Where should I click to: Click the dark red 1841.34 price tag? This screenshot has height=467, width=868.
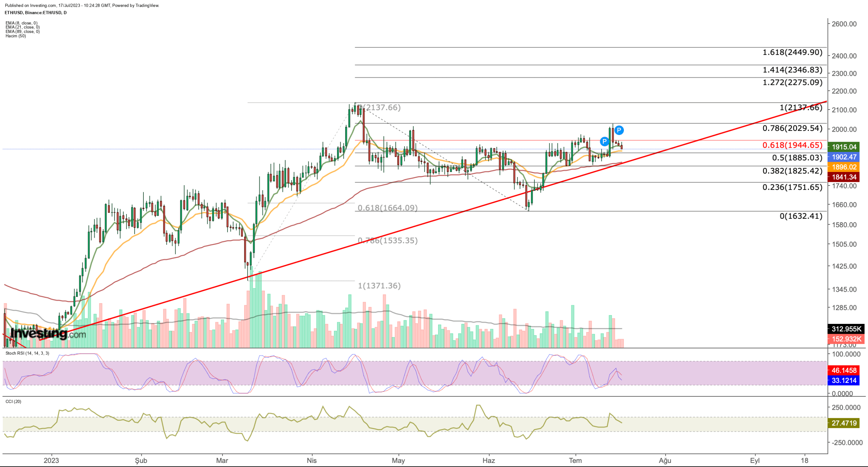tap(844, 177)
